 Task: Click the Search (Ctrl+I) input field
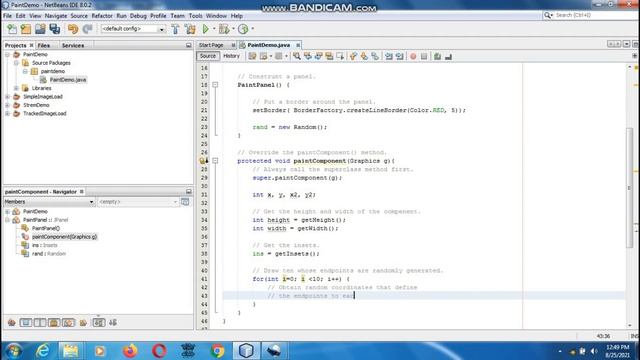click(595, 15)
